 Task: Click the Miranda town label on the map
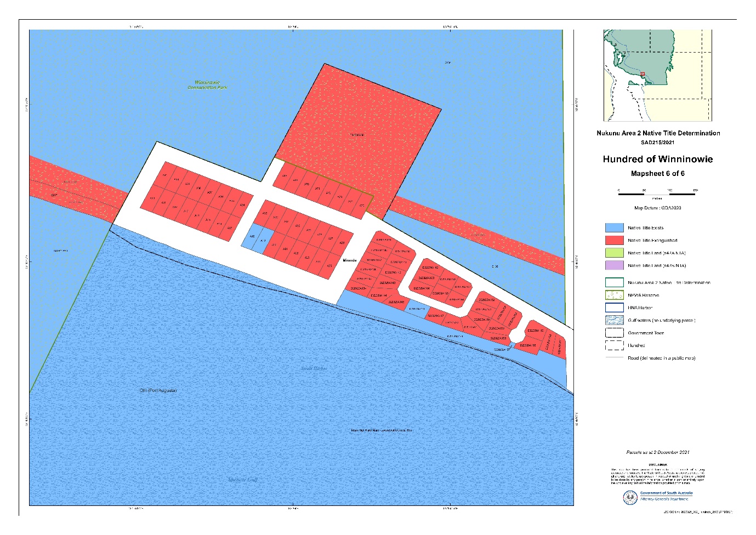tap(350, 260)
